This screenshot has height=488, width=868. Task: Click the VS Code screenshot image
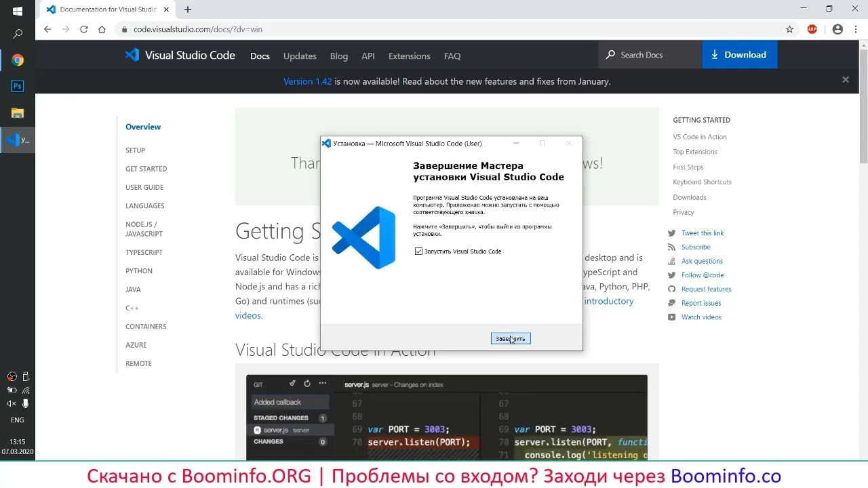point(447,417)
